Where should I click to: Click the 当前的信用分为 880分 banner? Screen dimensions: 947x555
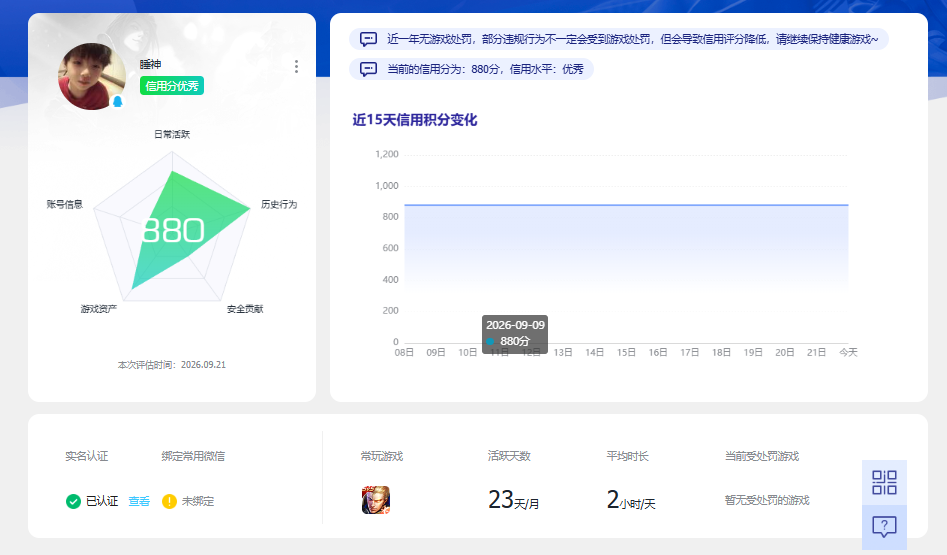pos(471,69)
